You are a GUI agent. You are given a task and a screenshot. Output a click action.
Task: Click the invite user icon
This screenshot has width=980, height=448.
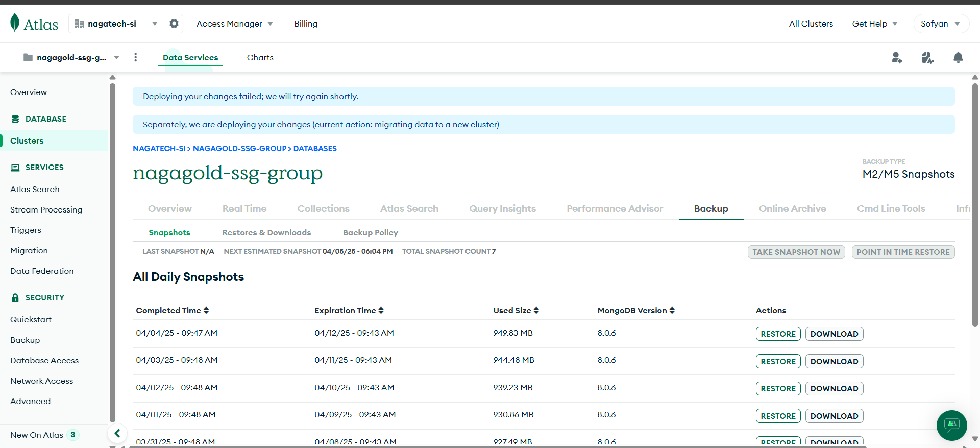[x=897, y=58]
